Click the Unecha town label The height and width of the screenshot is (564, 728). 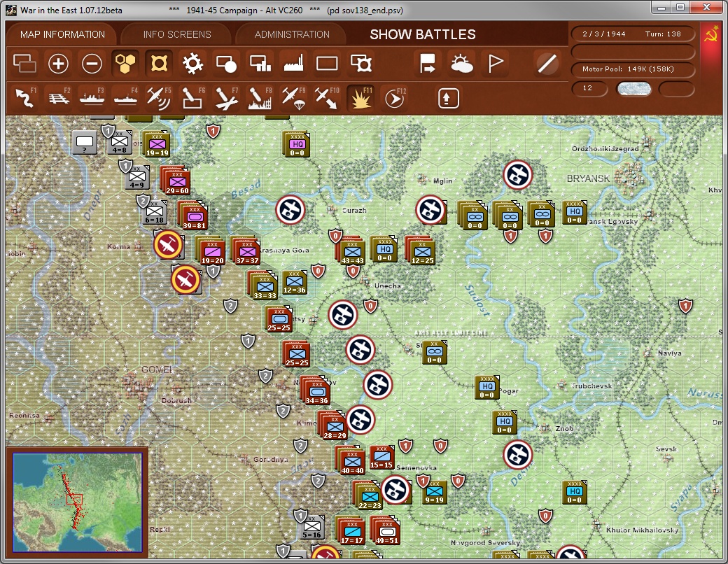tap(388, 286)
